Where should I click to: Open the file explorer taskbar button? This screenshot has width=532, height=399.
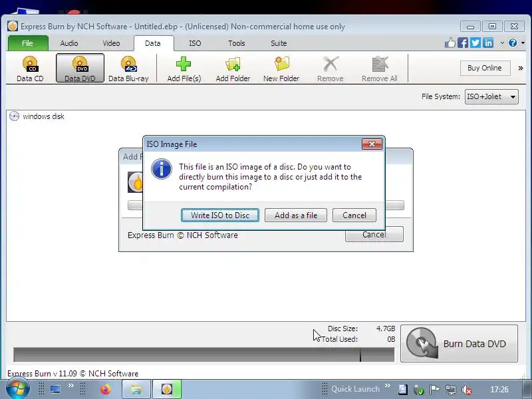click(136, 389)
